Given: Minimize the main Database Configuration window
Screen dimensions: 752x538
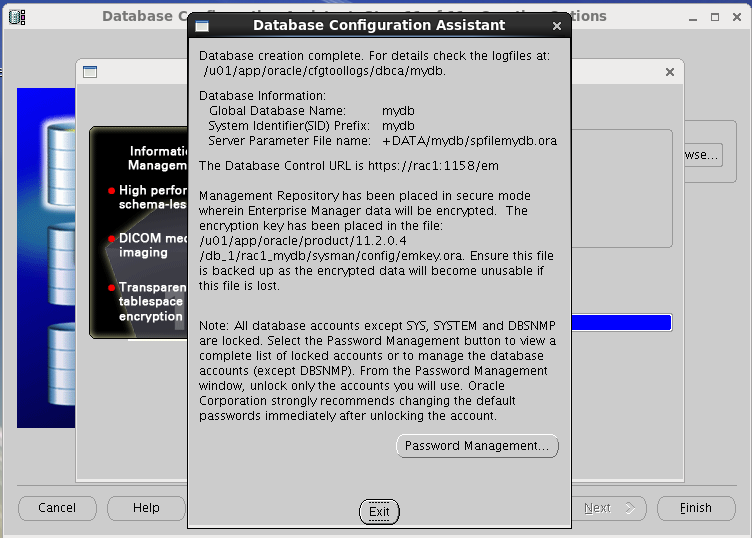Looking at the screenshot, I should point(693,18).
